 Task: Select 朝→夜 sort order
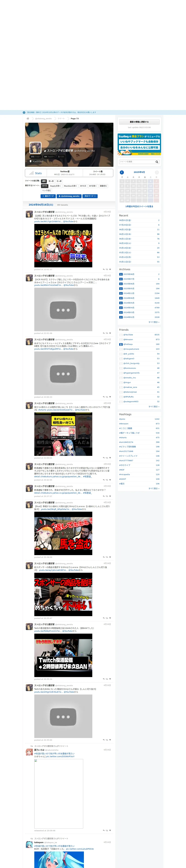tap(51, 181)
